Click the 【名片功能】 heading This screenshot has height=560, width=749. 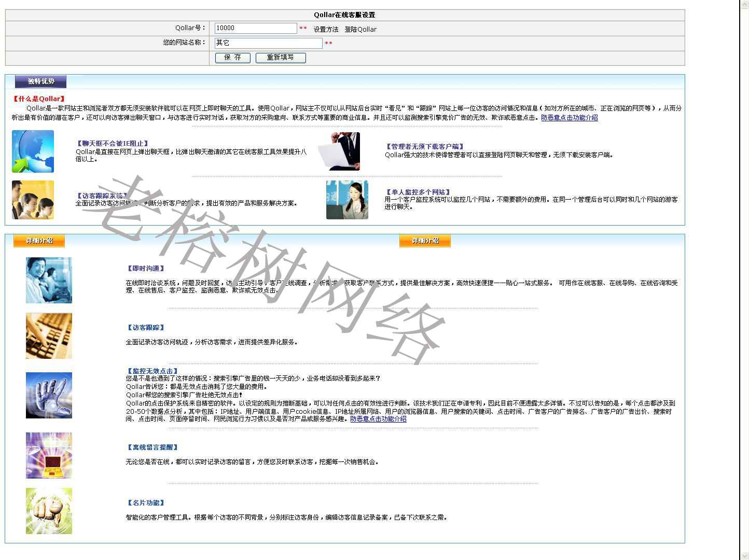tap(146, 503)
